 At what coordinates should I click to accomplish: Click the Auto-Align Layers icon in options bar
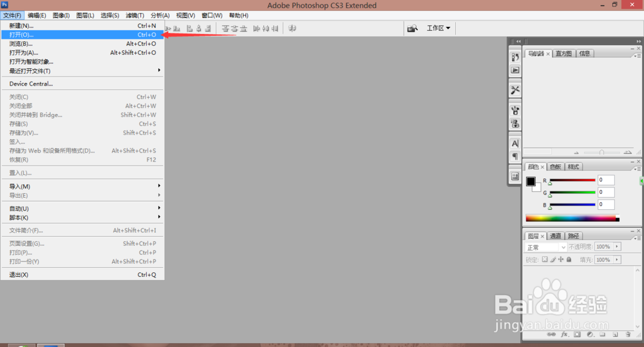(x=292, y=28)
